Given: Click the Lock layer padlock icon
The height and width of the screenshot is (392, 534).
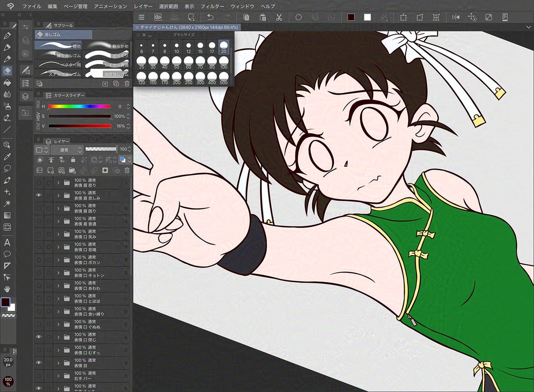Looking at the screenshot, I should pos(72,160).
